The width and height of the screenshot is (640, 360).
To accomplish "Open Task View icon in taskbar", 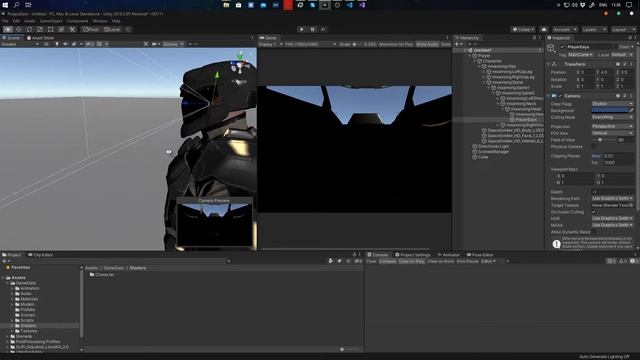I will tap(28, 5).
